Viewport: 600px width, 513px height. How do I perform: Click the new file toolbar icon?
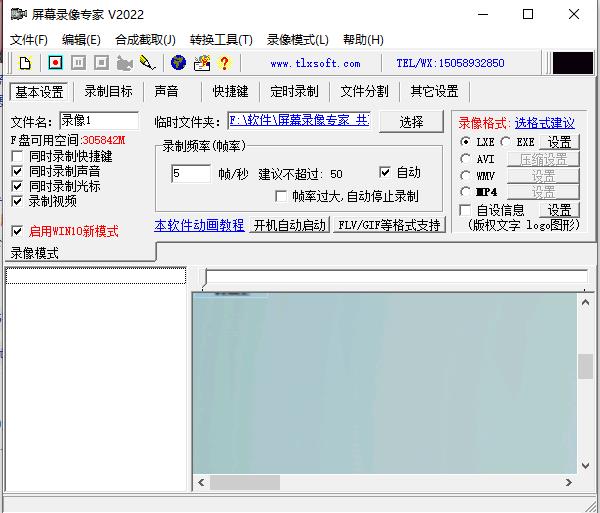pos(25,63)
